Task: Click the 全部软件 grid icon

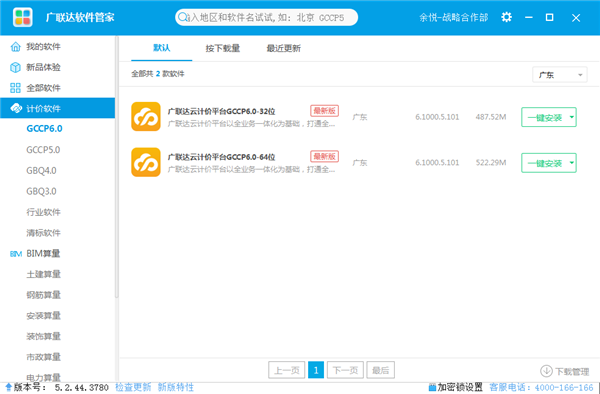Action: [x=15, y=88]
